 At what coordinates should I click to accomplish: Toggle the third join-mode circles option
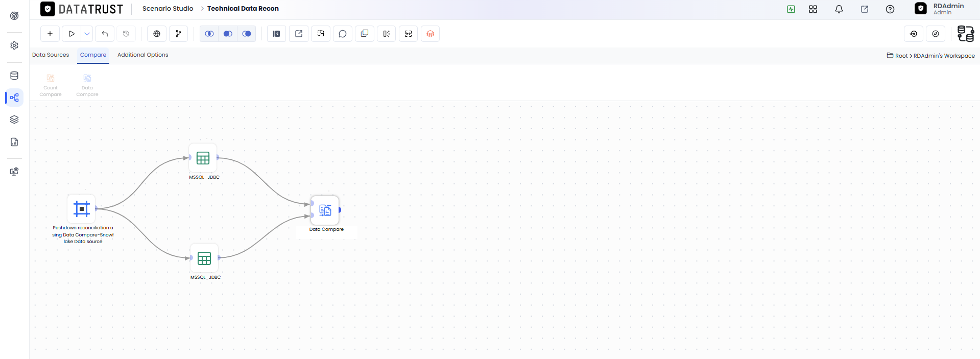click(x=247, y=34)
